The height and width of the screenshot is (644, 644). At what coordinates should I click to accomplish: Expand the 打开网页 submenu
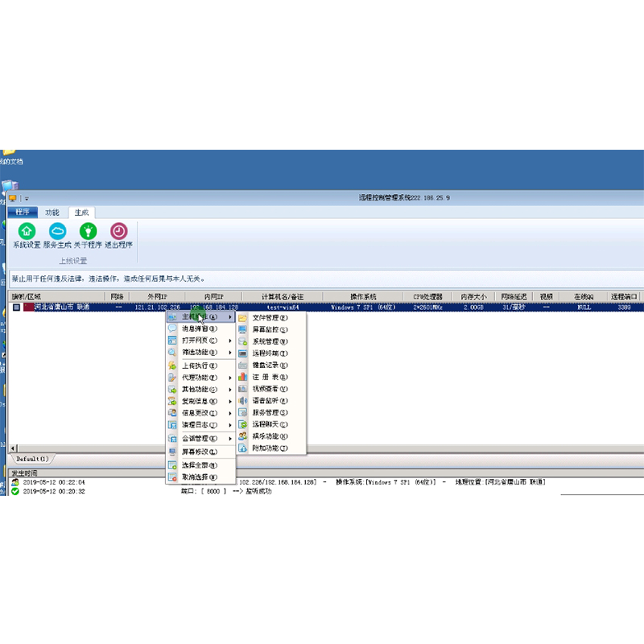coord(199,341)
